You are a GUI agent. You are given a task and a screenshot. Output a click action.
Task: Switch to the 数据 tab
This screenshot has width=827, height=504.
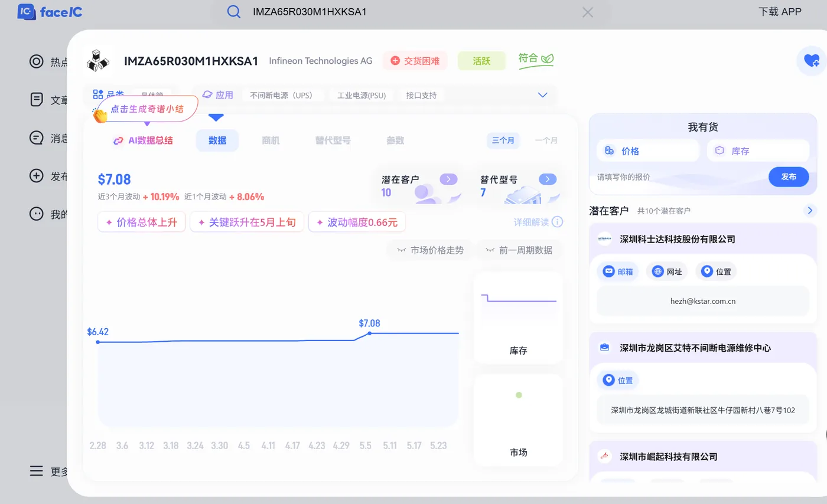[x=217, y=140]
